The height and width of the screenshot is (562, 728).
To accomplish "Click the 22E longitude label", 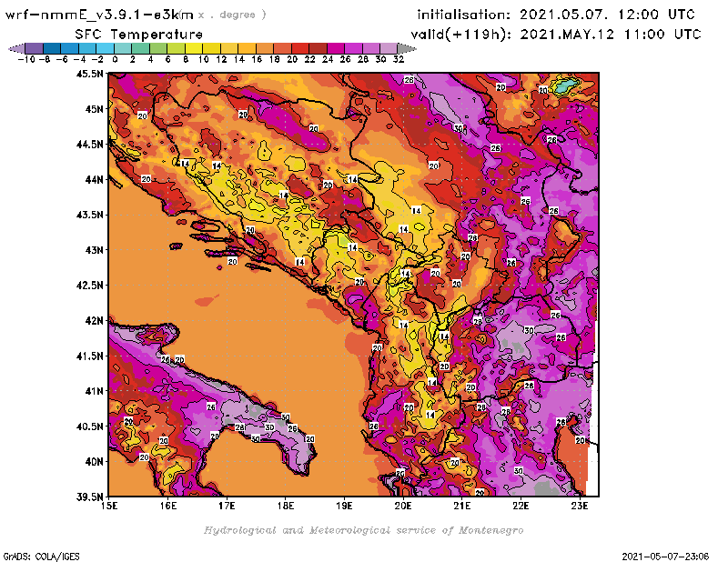I will 521,506.
